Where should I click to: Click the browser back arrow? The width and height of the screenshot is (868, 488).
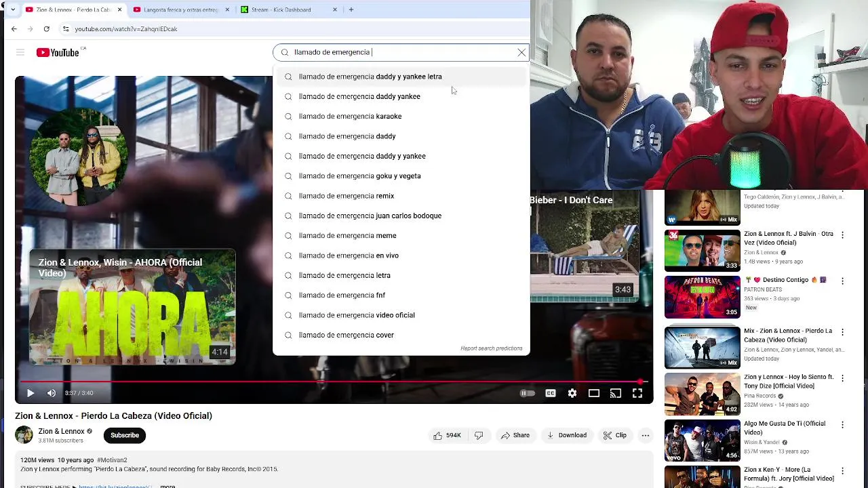(14, 29)
